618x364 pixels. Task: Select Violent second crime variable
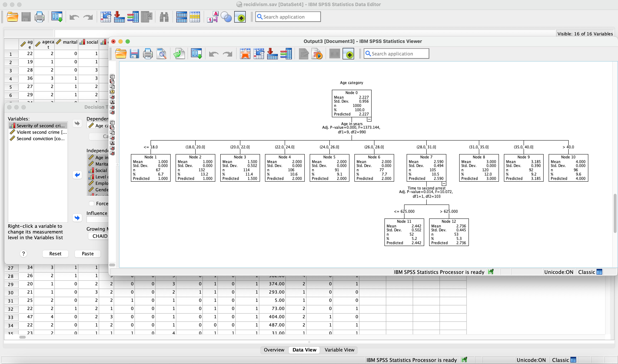coord(38,132)
